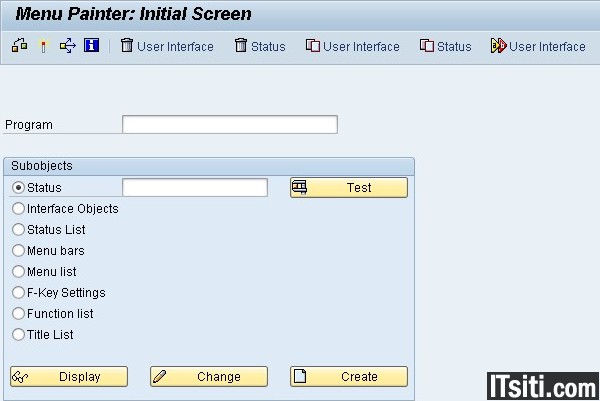Screen dimensions: 600x401
Task: Click the blue information icon
Action: [x=91, y=46]
